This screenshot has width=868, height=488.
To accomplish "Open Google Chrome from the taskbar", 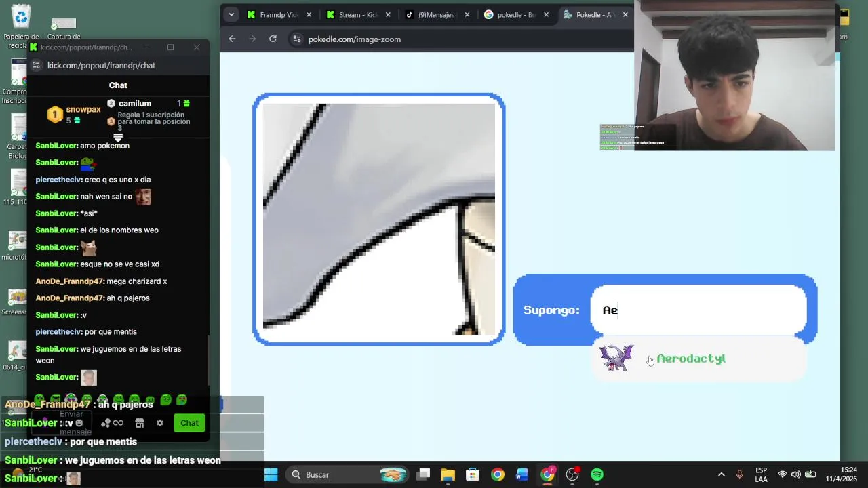I will (x=498, y=474).
